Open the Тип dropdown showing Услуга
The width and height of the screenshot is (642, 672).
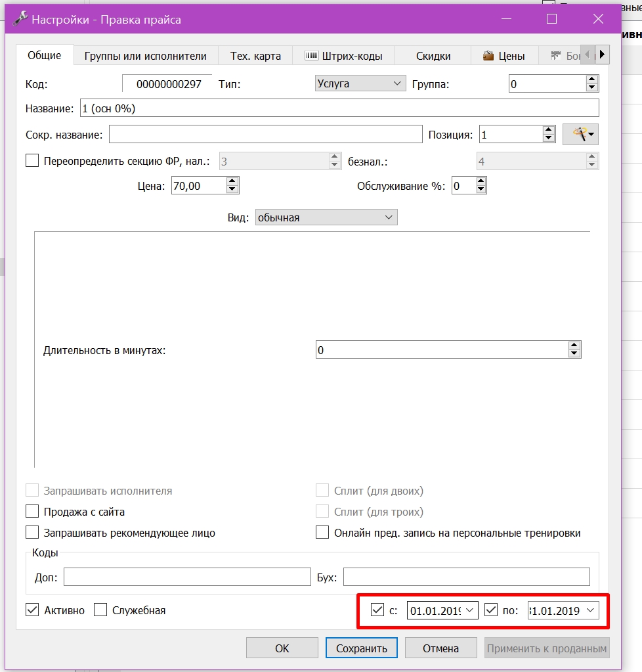360,83
